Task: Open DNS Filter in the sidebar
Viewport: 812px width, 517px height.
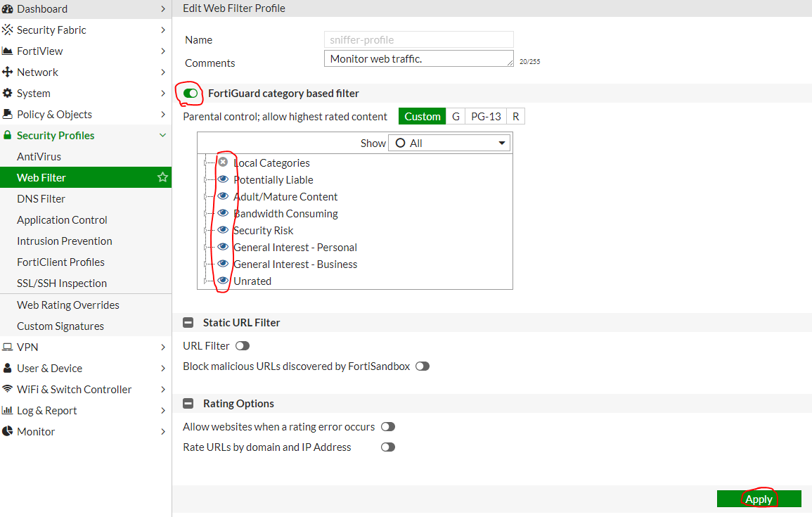Action: click(41, 199)
